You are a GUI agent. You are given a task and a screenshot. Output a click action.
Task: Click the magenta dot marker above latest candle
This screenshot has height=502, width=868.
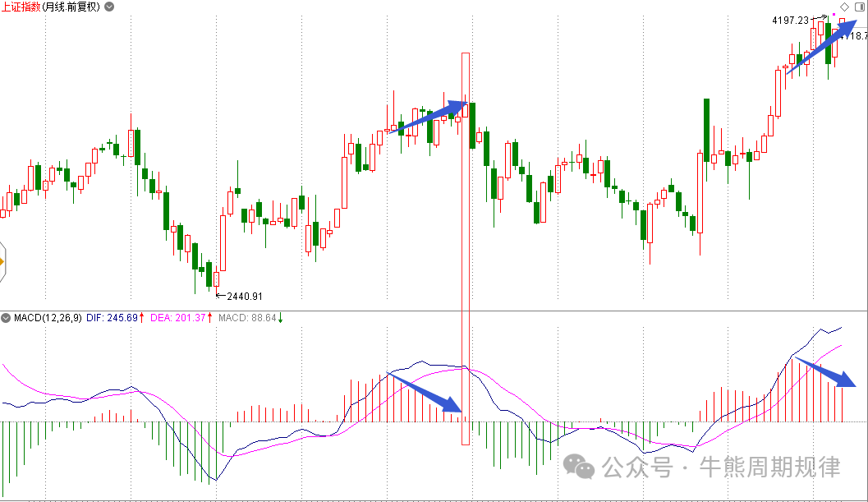834,15
